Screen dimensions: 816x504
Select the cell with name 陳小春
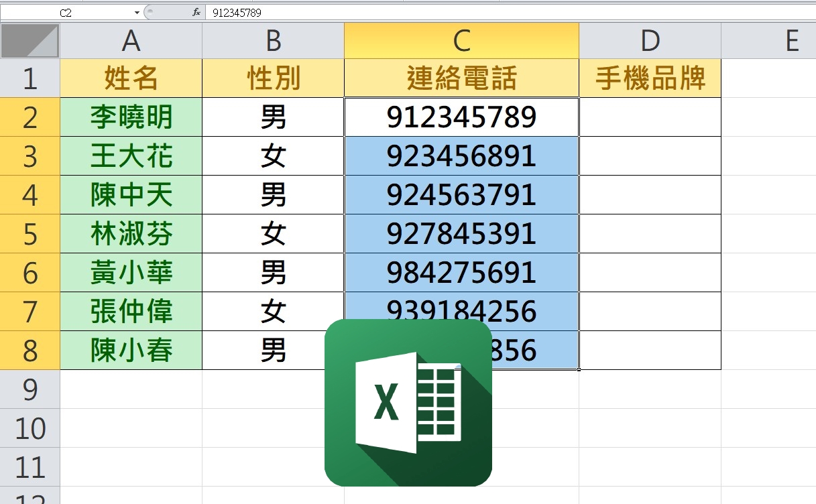click(131, 351)
